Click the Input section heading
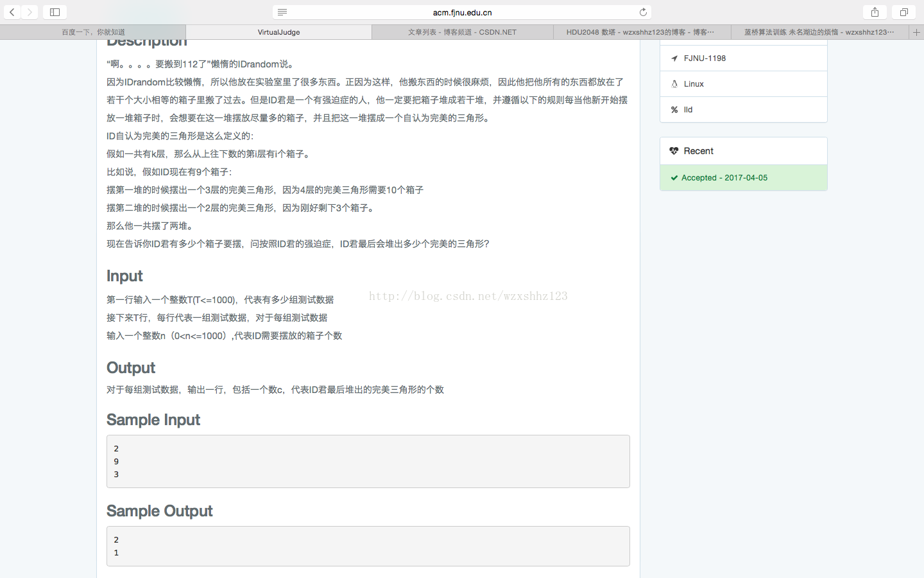Image resolution: width=924 pixels, height=578 pixels. 124,276
